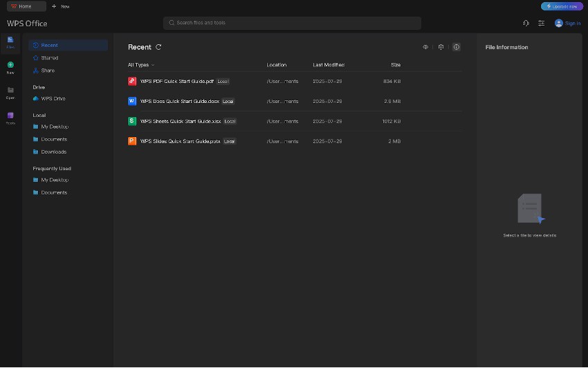
Task: Click the green New icon in sidebar
Action: point(10,65)
